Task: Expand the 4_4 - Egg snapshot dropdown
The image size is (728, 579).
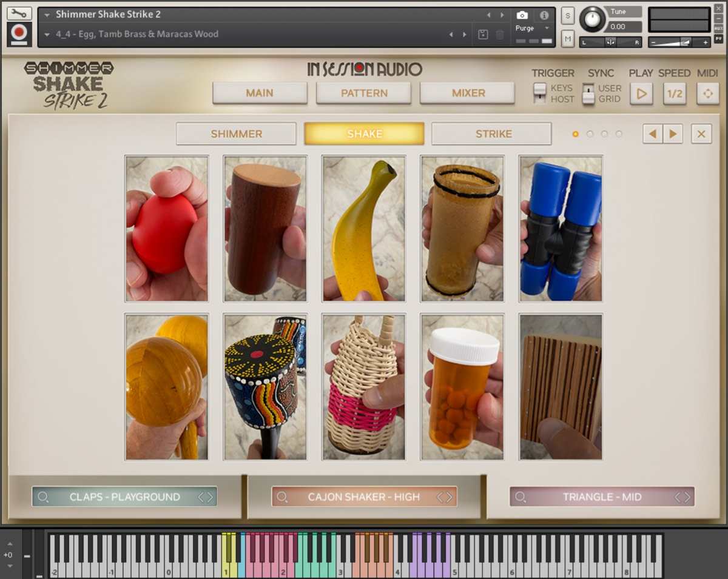Action: (47, 35)
